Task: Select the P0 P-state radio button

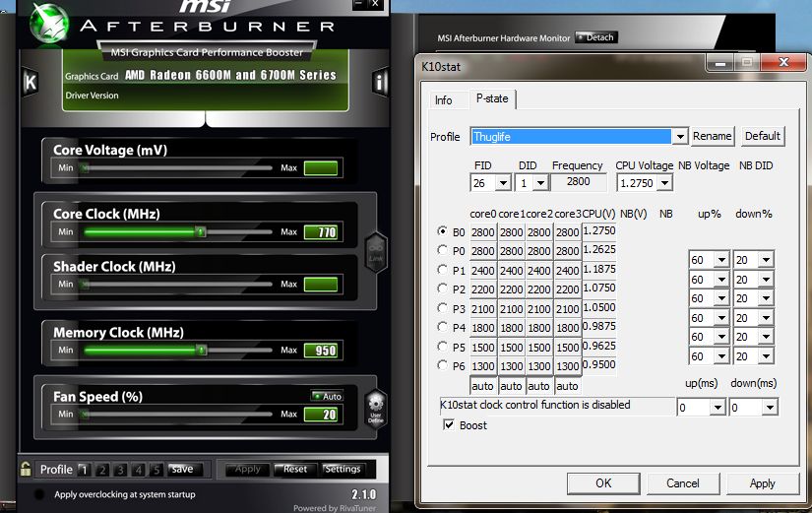Action: (442, 250)
